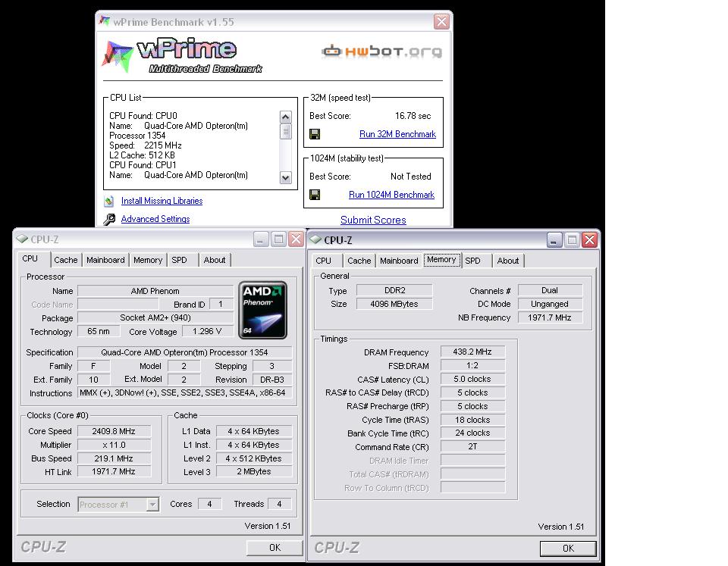Click the Multiplier value x 11.0
The height and width of the screenshot is (566, 728).
click(x=114, y=445)
